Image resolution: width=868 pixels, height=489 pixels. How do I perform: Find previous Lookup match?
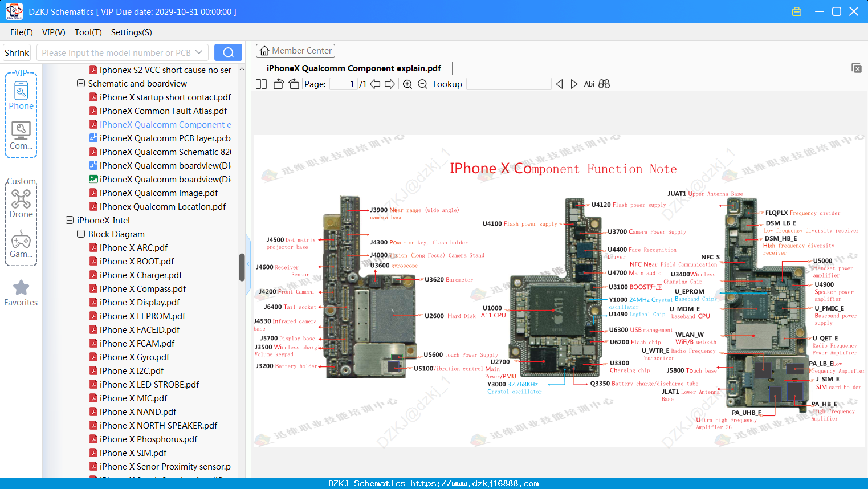click(559, 84)
